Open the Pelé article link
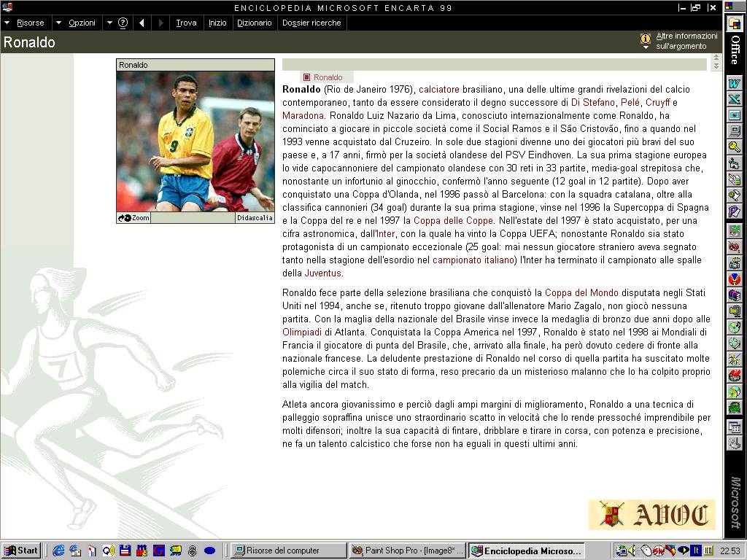This screenshot has width=747, height=560. [x=630, y=102]
